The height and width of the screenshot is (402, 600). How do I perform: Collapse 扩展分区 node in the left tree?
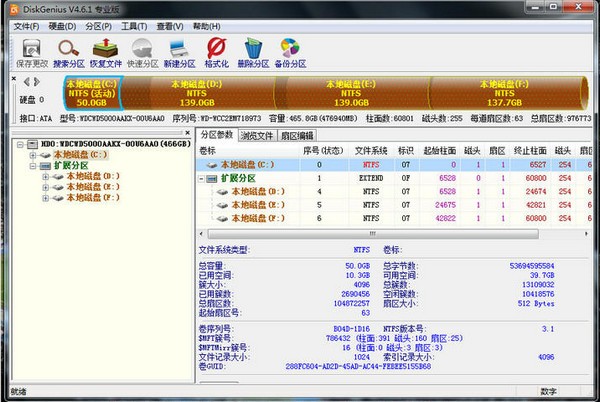click(33, 166)
